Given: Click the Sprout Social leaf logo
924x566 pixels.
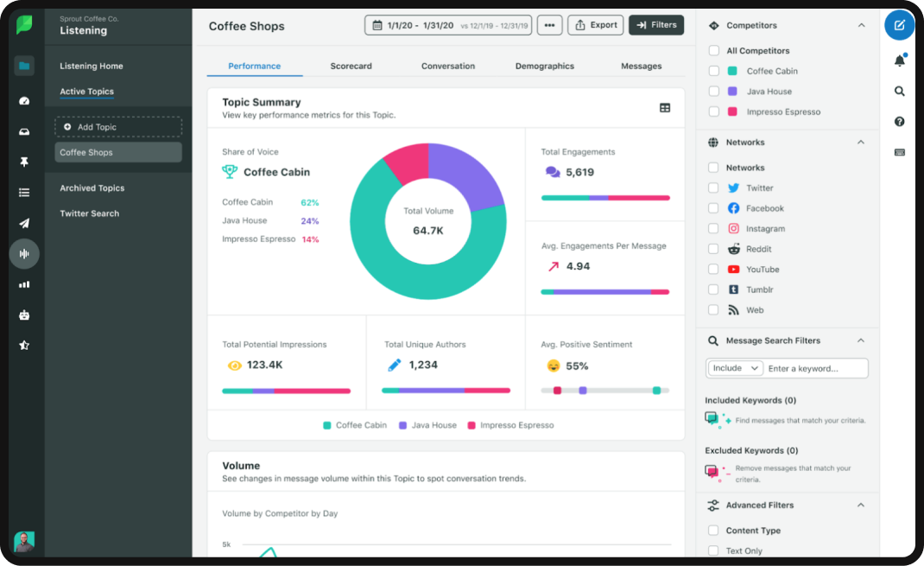Looking at the screenshot, I should 24,25.
